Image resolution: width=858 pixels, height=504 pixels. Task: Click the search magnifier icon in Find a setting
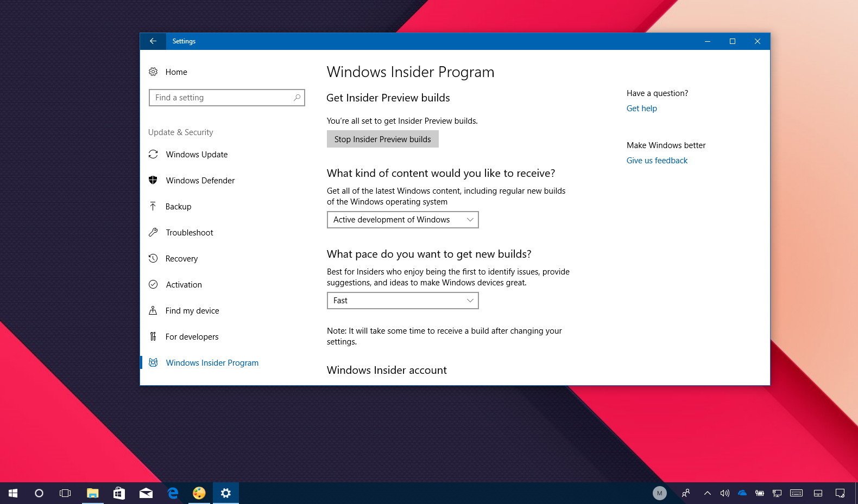297,98
